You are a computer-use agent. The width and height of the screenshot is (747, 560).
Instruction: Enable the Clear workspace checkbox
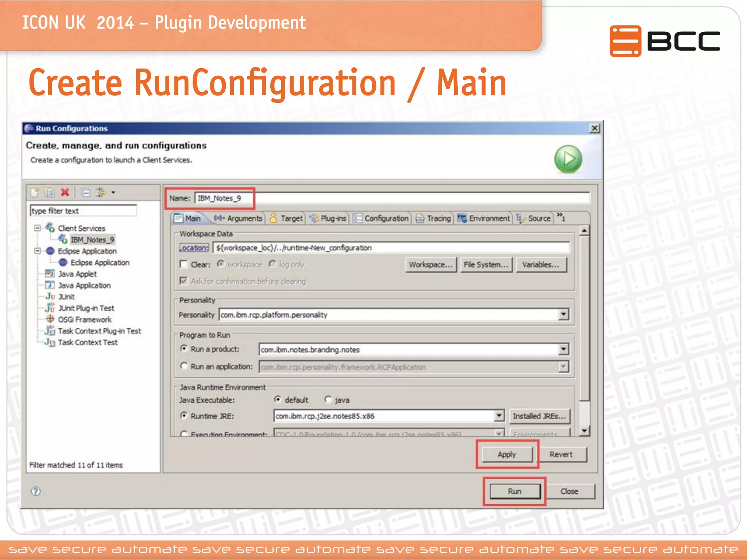(183, 264)
